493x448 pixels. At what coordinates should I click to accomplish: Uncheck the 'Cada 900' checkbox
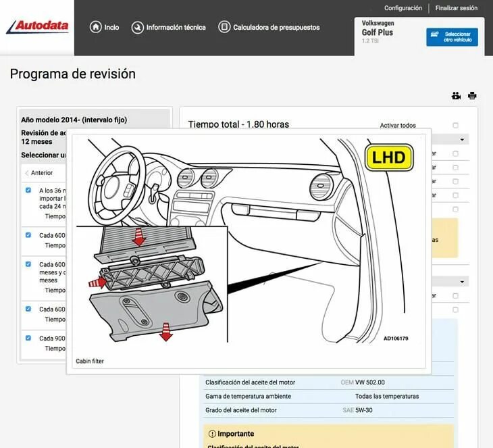(x=28, y=338)
